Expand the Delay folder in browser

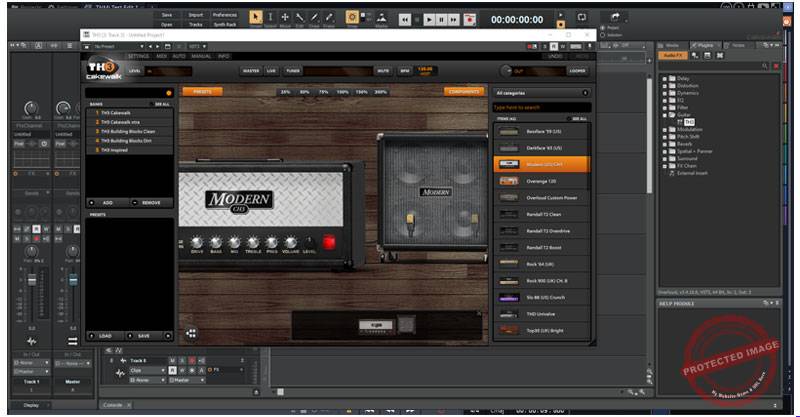[665, 79]
